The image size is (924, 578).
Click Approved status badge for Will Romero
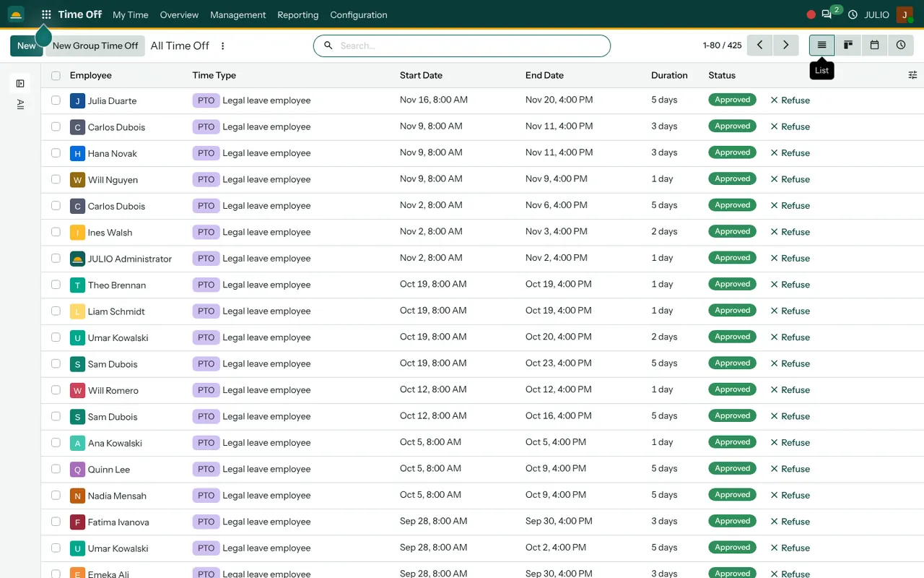[732, 389]
